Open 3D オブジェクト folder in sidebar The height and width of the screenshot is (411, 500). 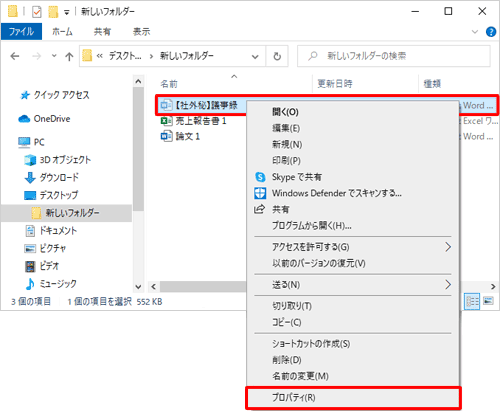[57, 160]
